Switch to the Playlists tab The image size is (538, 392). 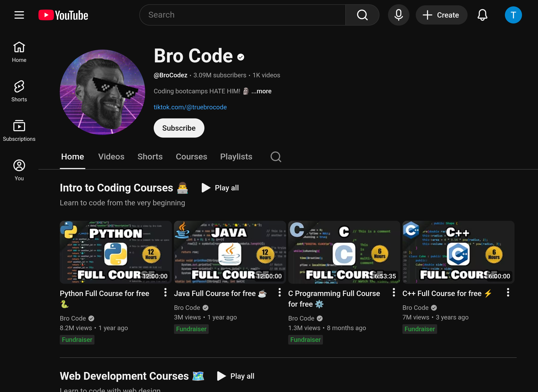point(236,157)
